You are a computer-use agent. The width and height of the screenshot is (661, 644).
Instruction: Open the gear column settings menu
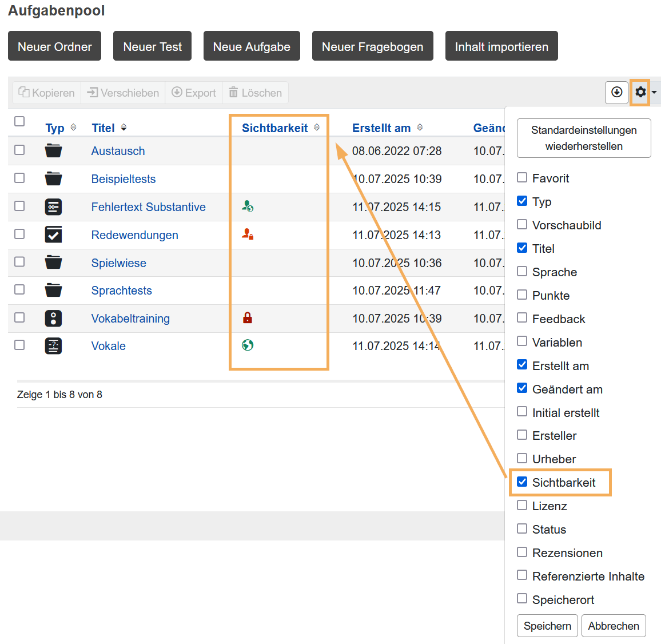(641, 92)
